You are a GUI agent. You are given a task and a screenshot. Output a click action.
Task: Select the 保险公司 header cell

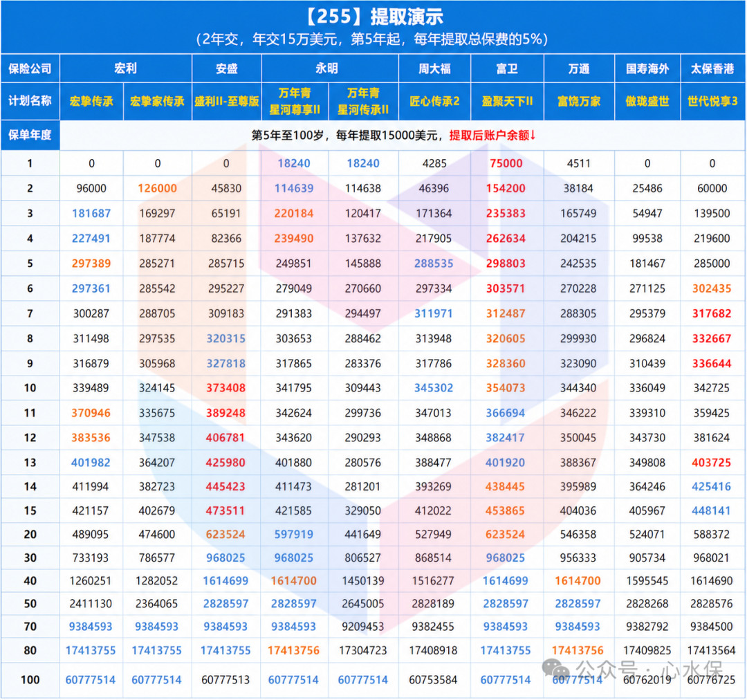click(x=30, y=68)
